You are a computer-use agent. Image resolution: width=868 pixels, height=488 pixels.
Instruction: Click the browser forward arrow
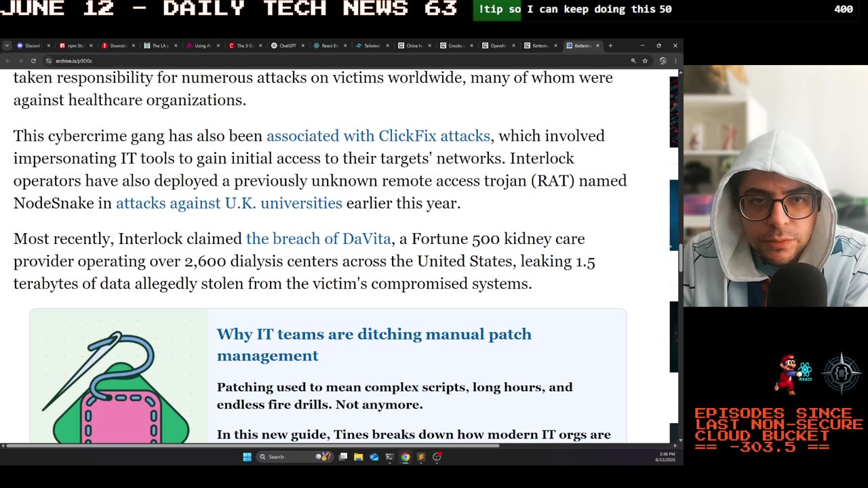click(x=20, y=60)
